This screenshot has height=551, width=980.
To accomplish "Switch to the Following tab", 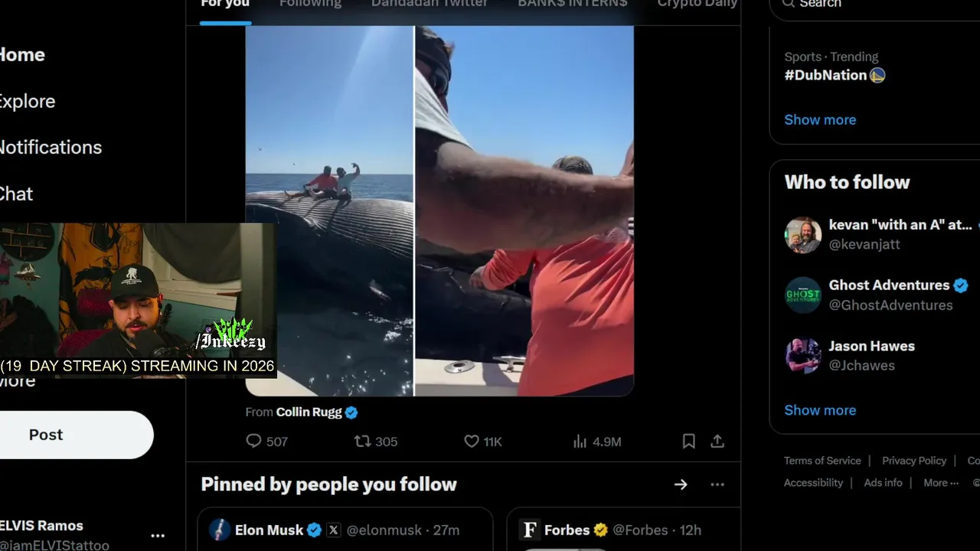I will 310,4.
